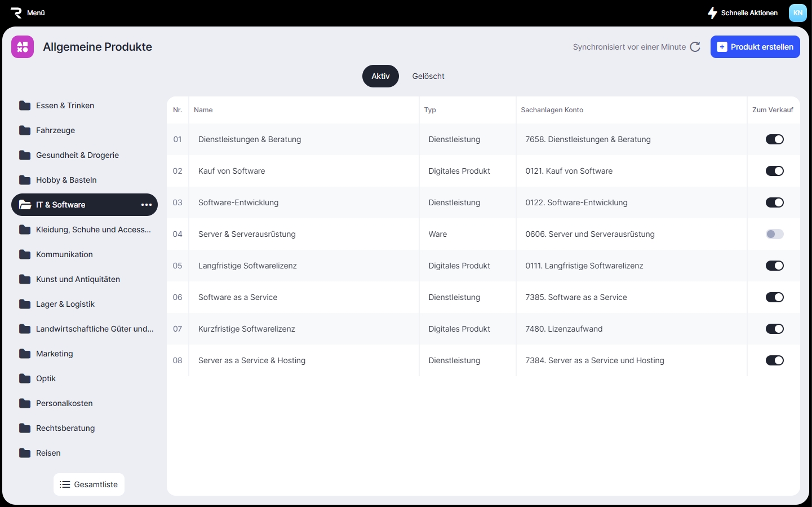Open the Kommunikation folder
Screen dimensions: 812x507
click(x=64, y=254)
